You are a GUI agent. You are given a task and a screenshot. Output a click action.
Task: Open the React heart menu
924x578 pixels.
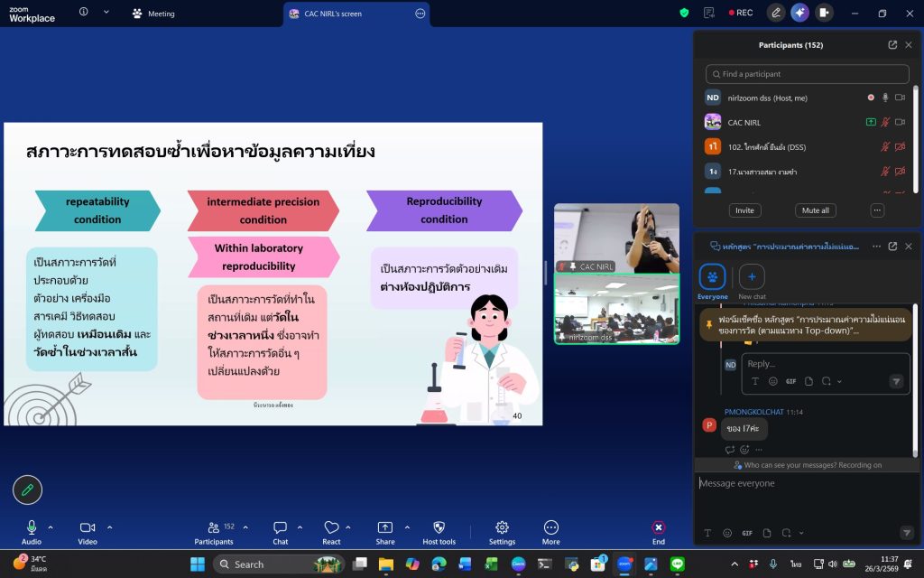coord(331,527)
